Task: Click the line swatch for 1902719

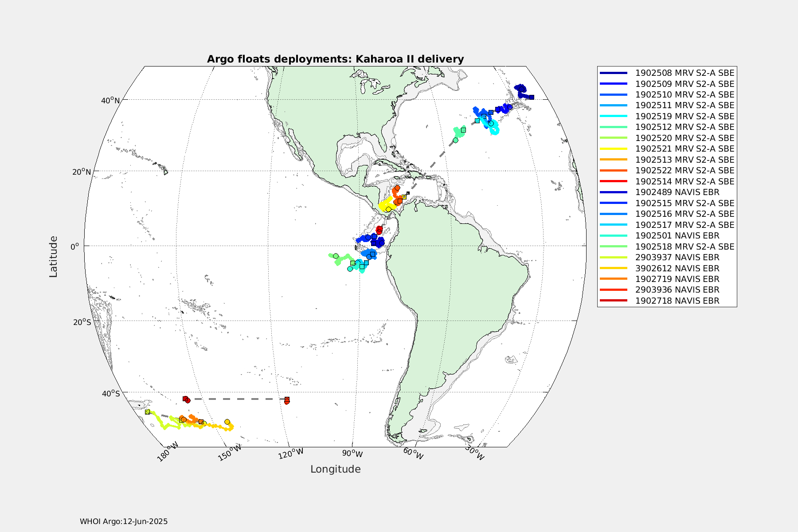Action: pos(614,279)
